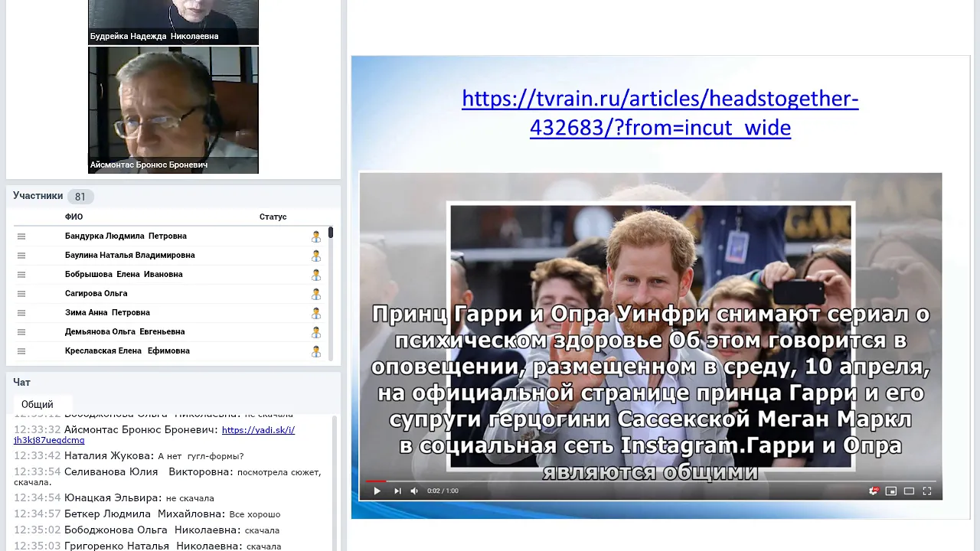Click chat message from Григоренко Наталья Николаевна
The image size is (980, 551).
pos(148,546)
